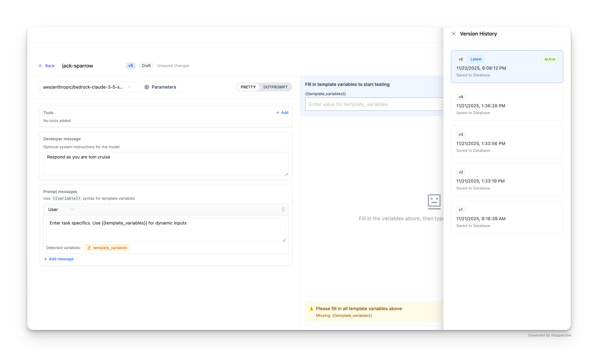Switch to PRETTY view mode
This screenshot has width=598, height=364.
click(248, 87)
